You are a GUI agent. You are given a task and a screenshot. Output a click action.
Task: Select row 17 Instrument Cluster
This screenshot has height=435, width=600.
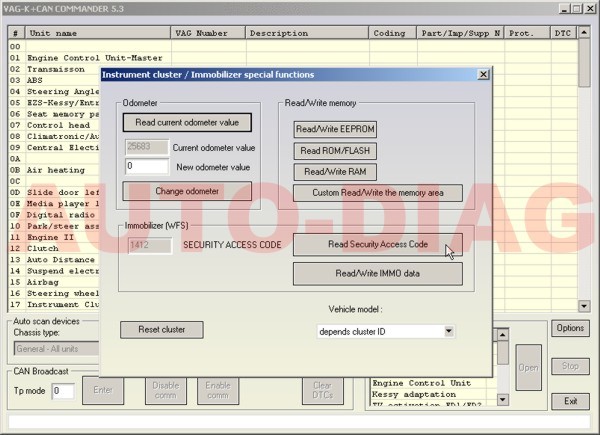coord(54,305)
